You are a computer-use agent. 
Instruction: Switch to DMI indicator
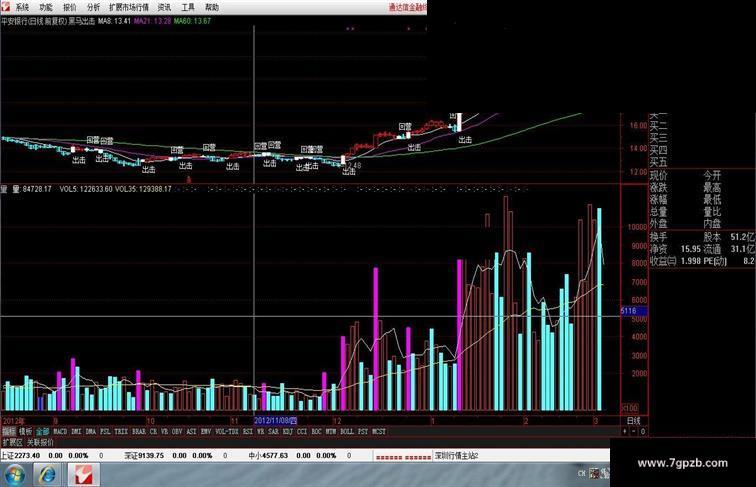point(76,432)
